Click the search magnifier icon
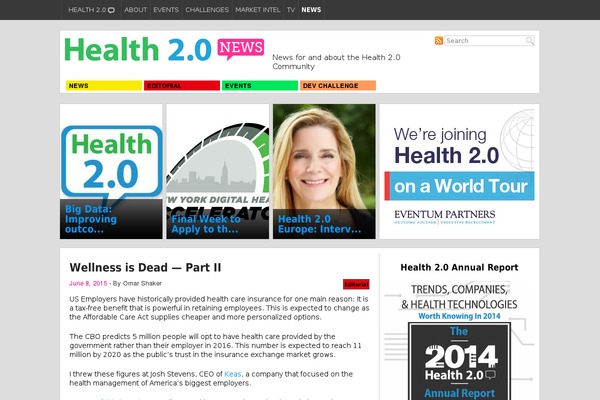 pyautogui.click(x=530, y=41)
